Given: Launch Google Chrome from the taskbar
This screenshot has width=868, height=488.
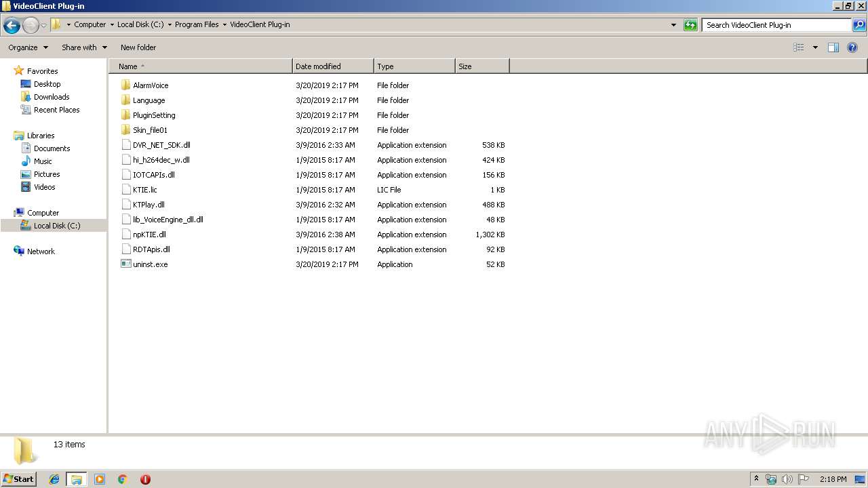Looking at the screenshot, I should click(122, 479).
